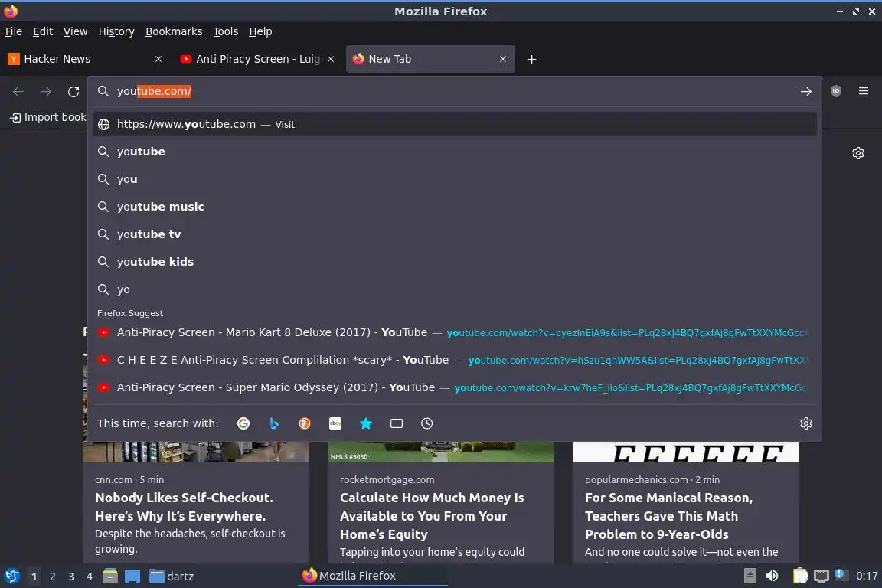The height and width of the screenshot is (588, 882).
Task: Click the show desktop icon in taskbar
Action: coord(132,577)
